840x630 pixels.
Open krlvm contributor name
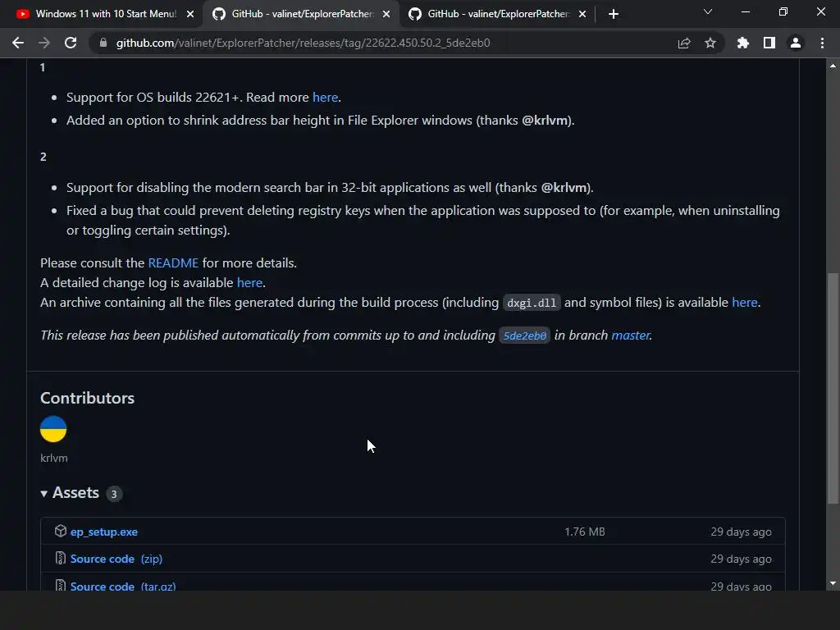(x=54, y=458)
